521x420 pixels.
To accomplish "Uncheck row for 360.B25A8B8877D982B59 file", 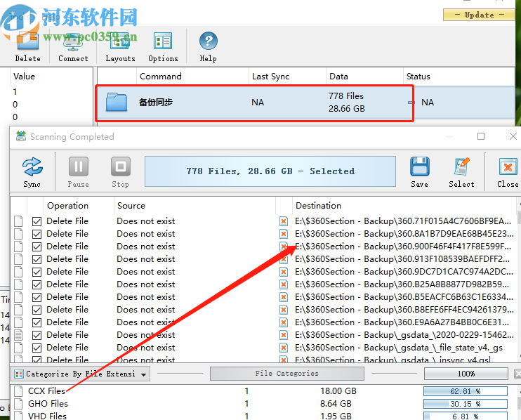I will [x=37, y=284].
